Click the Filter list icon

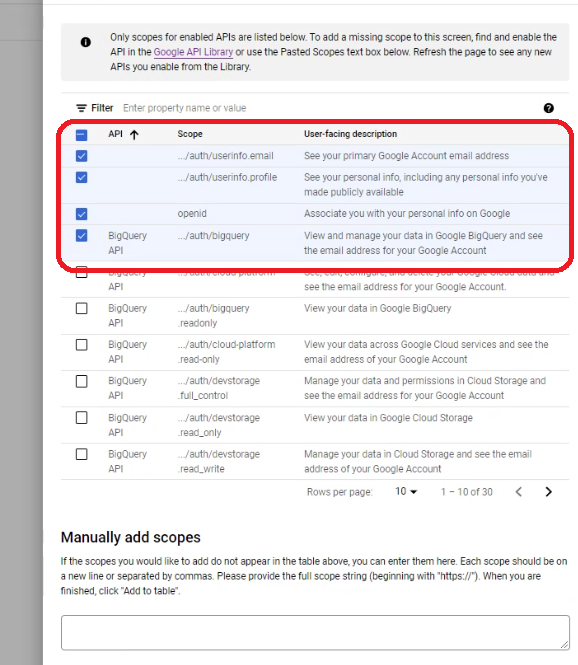point(81,108)
